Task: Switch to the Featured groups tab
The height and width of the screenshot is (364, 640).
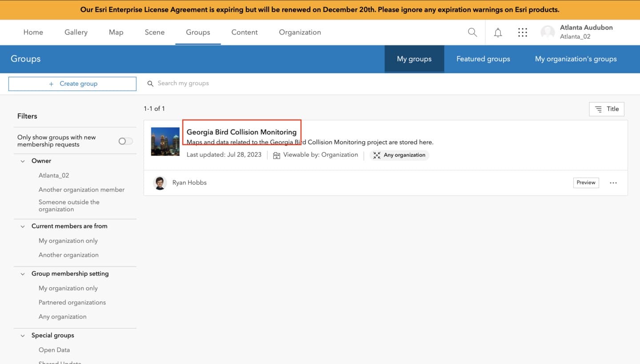Action: coord(483,59)
